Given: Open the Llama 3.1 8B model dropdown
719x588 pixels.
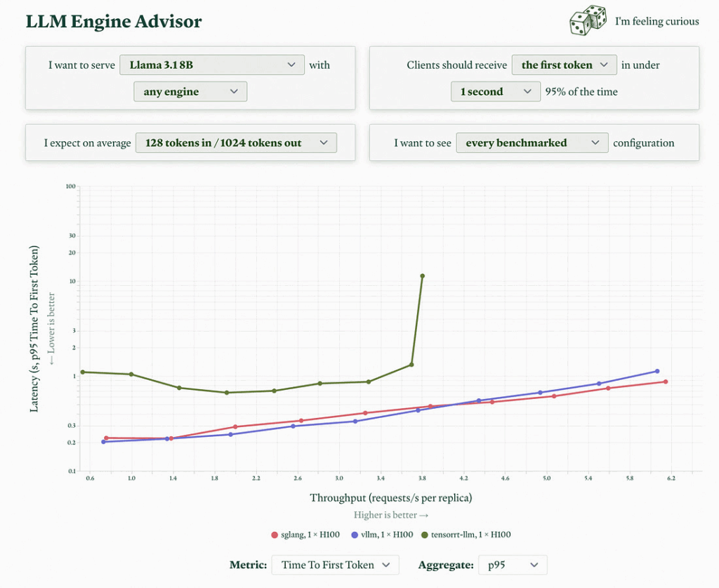Looking at the screenshot, I should point(212,65).
